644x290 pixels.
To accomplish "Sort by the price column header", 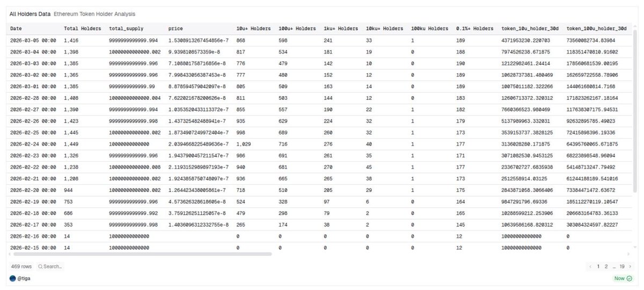I will pos(175,28).
